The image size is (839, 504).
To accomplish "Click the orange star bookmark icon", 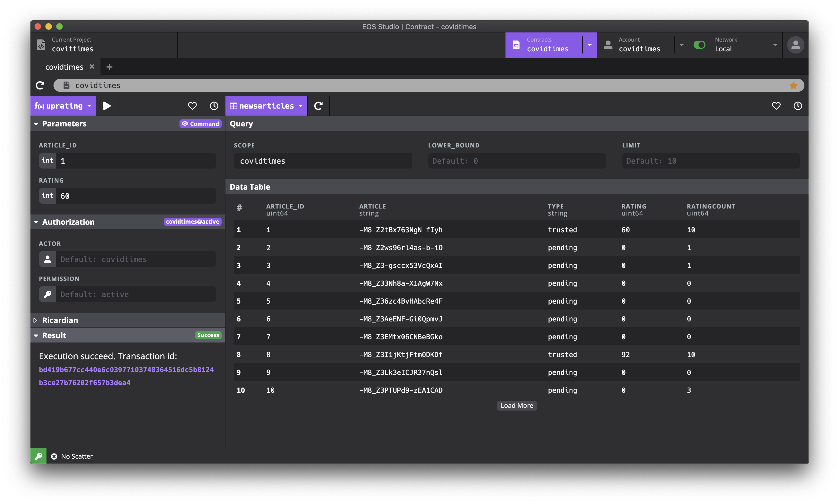I will 793,85.
